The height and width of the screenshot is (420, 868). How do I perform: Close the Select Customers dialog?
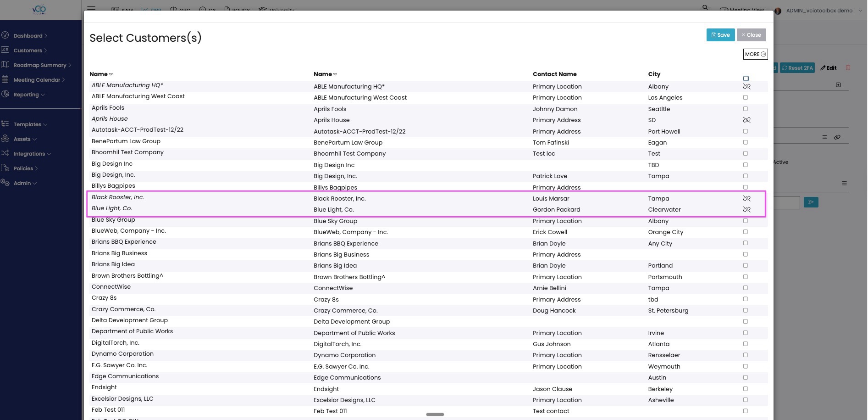751,35
